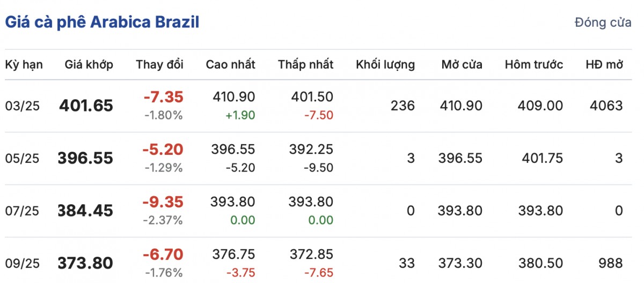The height and width of the screenshot is (283, 644).
Task: Click the "Mở cửa" column header
Action: (462, 65)
